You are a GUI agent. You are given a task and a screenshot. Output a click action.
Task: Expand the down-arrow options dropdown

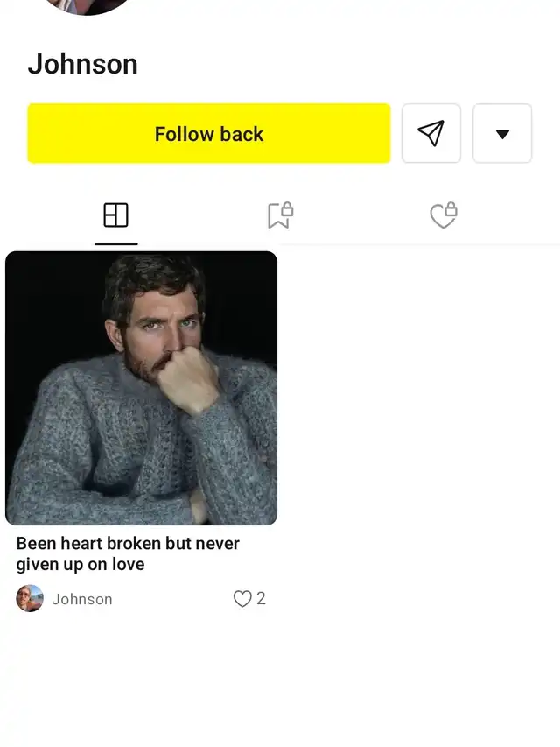pos(502,133)
